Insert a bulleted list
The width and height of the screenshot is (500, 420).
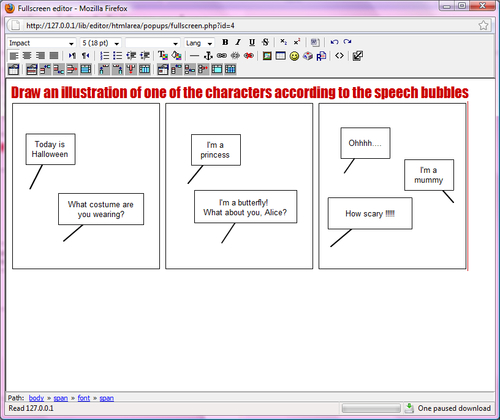coord(117,56)
